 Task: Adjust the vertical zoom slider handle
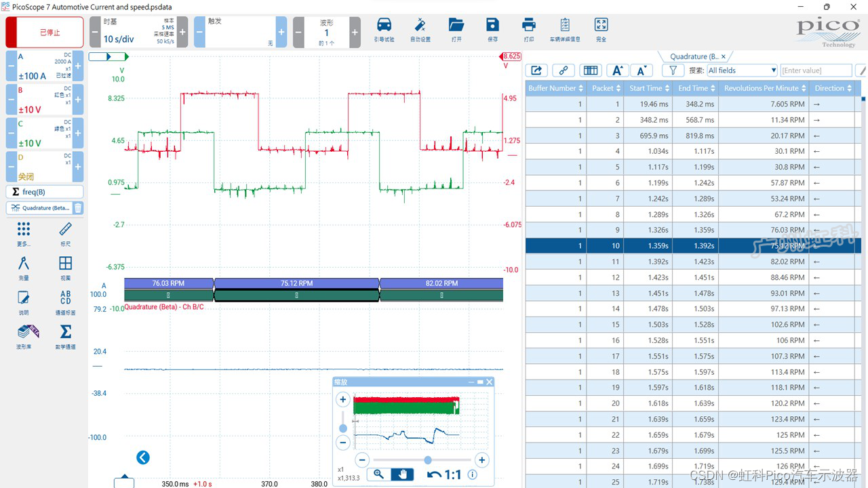(x=343, y=428)
